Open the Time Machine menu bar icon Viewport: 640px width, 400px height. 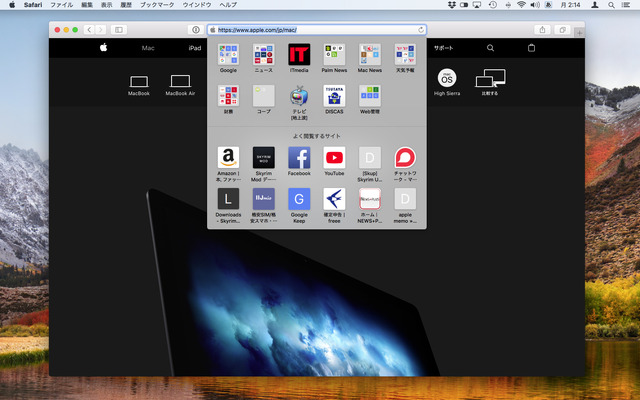[x=493, y=5]
